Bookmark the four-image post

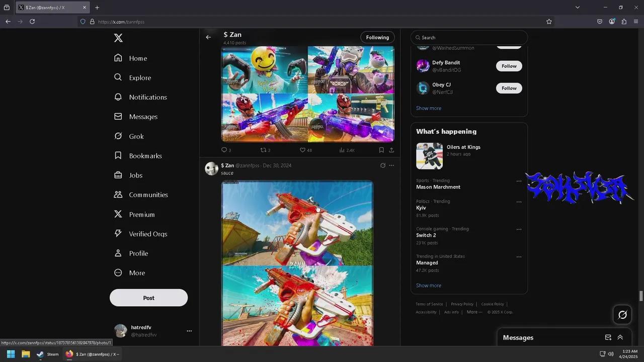[381, 150]
